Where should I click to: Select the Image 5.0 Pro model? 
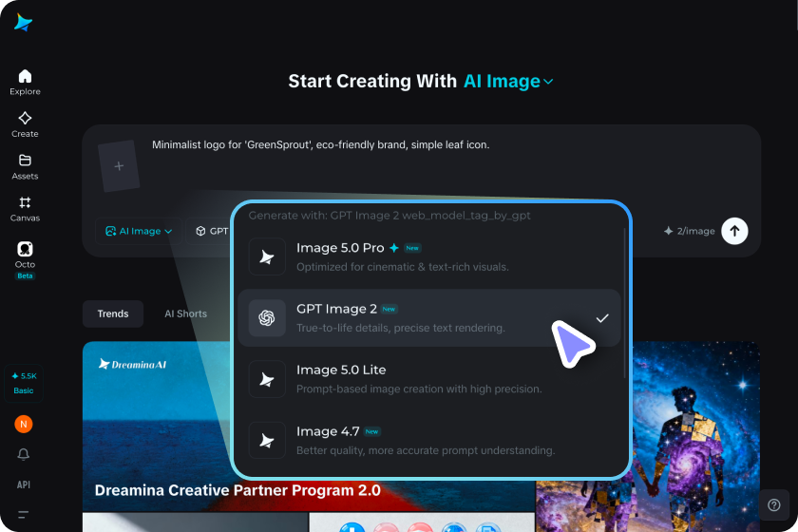[x=429, y=257]
